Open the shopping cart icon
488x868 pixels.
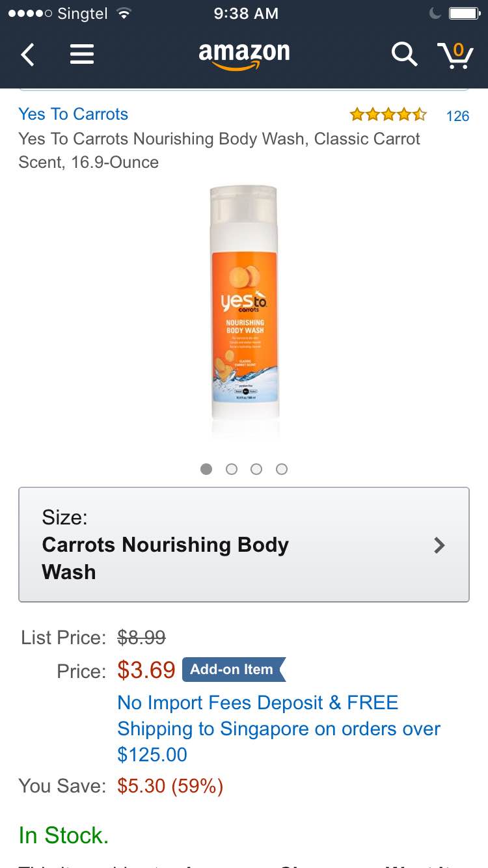[455, 55]
